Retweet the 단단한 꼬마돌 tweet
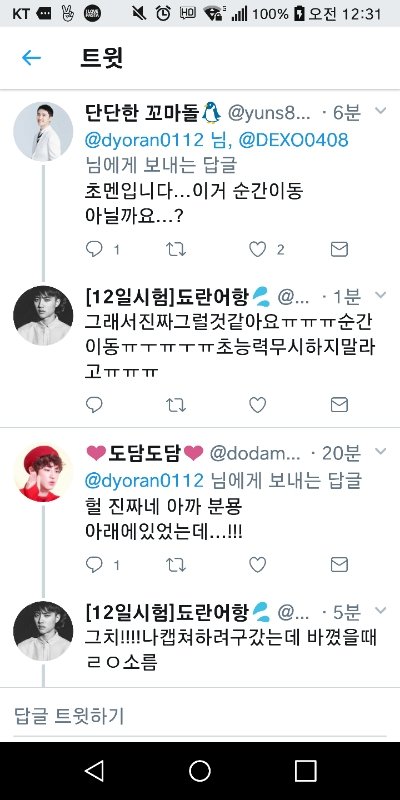 tap(176, 249)
